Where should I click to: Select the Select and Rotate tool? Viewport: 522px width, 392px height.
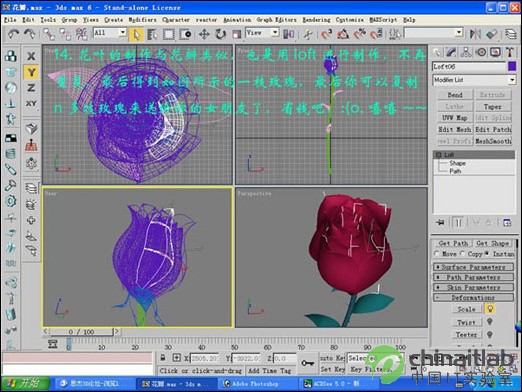coord(220,34)
